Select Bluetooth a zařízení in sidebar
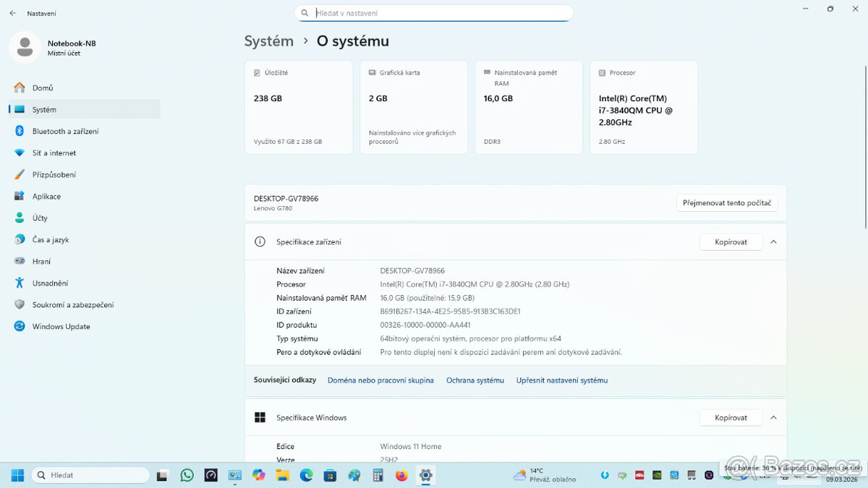 coord(85,131)
